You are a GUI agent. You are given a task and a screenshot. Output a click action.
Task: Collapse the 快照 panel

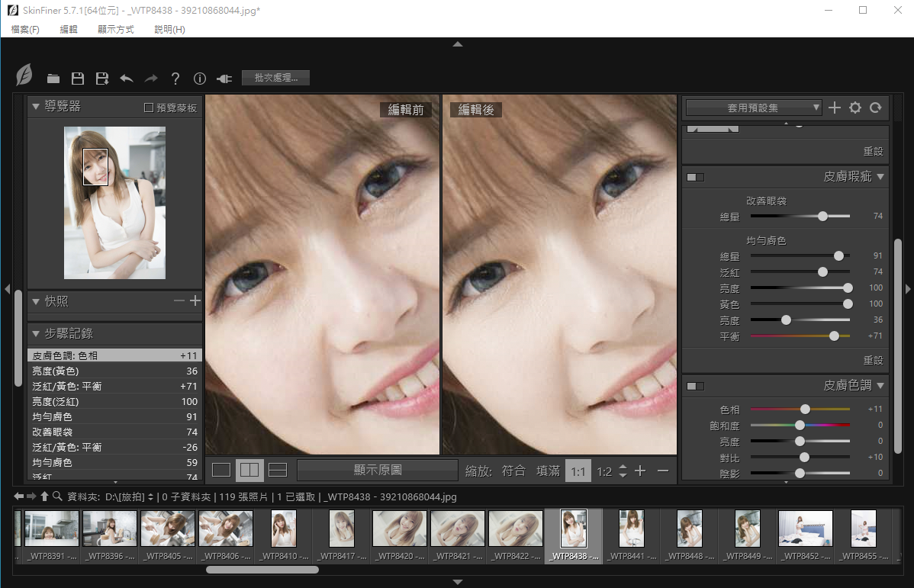[x=36, y=301]
